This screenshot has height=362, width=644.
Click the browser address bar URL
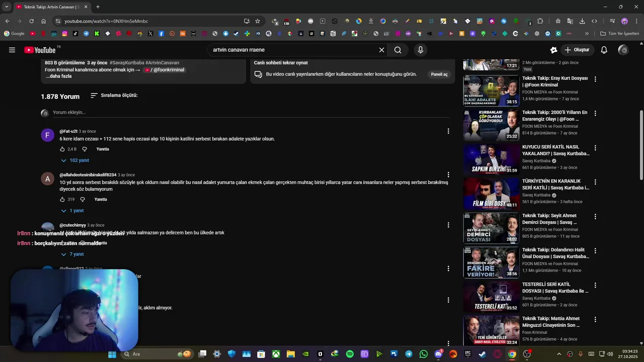click(106, 21)
